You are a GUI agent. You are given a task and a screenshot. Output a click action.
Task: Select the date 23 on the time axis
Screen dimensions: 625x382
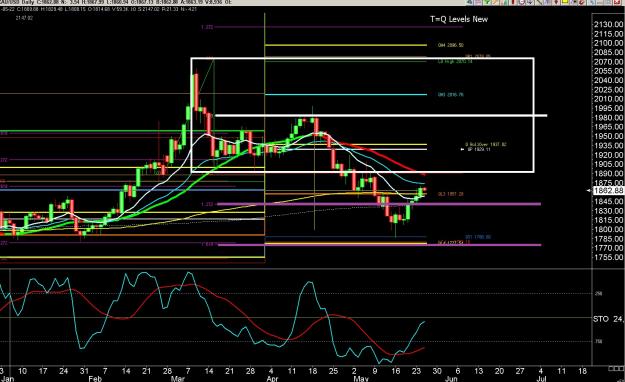(x=416, y=371)
